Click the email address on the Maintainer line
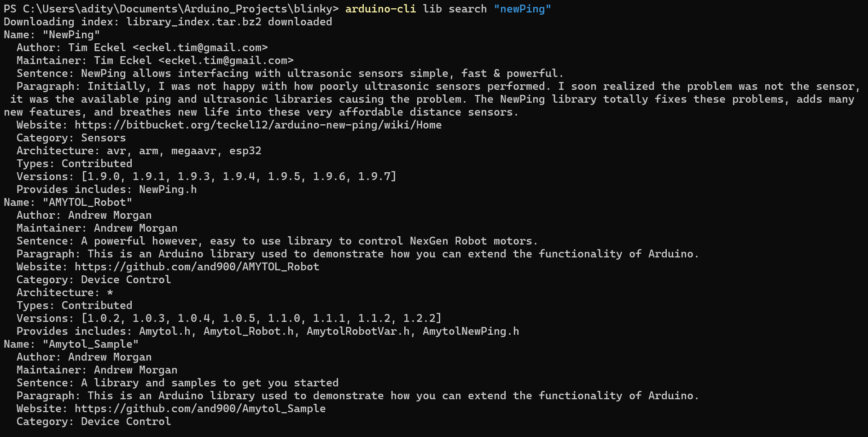 pyautogui.click(x=226, y=61)
